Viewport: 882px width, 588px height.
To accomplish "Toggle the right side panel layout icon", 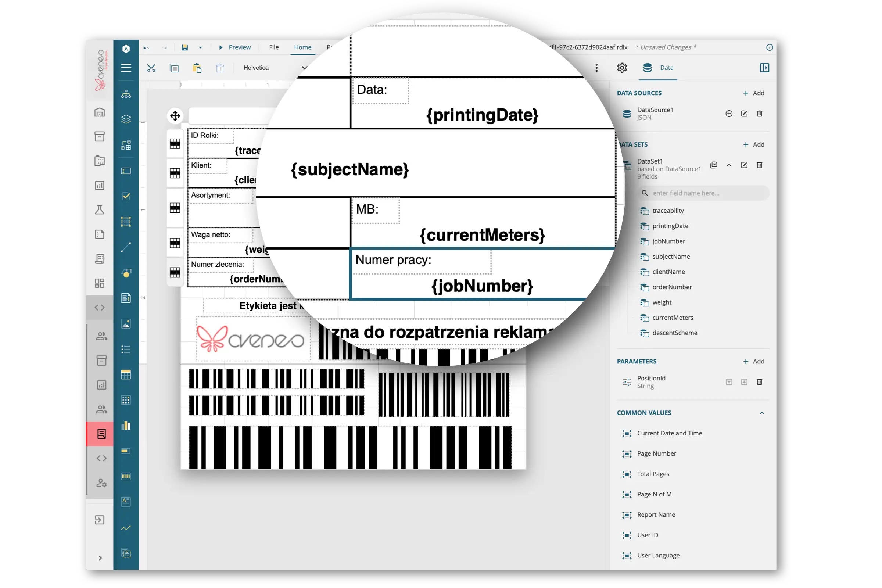I will (x=764, y=68).
